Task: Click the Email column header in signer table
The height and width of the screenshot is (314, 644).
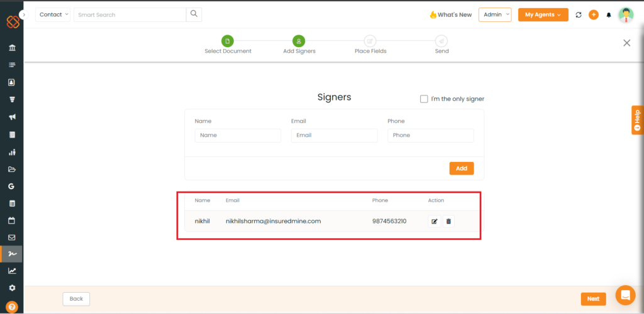Action: pos(233,200)
